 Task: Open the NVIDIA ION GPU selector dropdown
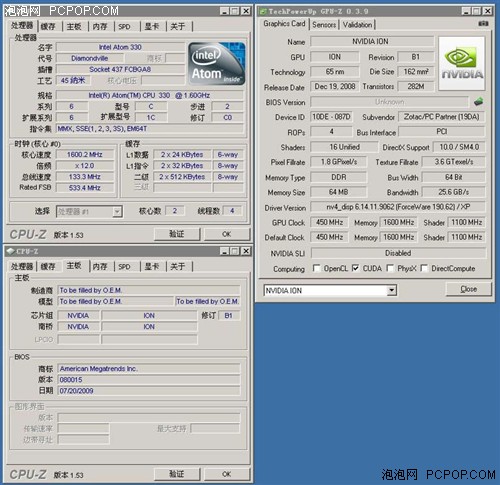pyautogui.click(x=392, y=290)
